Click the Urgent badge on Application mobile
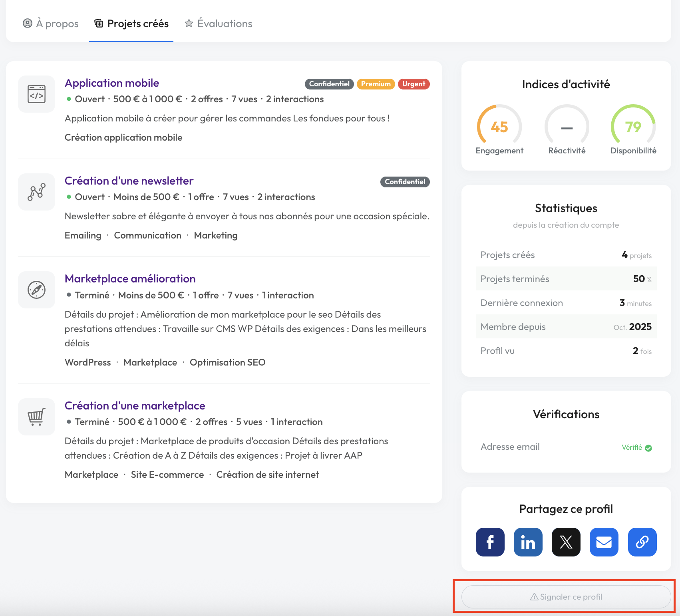Image resolution: width=680 pixels, height=616 pixels. coord(414,84)
